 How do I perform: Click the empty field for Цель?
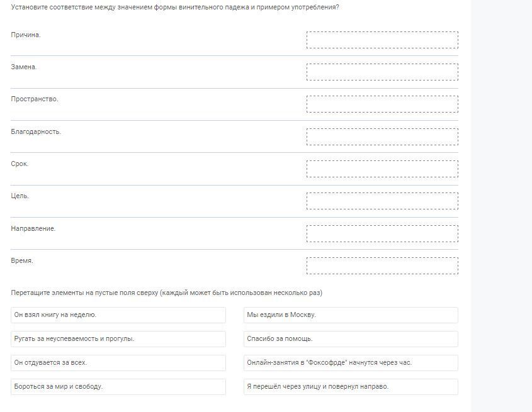pyautogui.click(x=382, y=201)
